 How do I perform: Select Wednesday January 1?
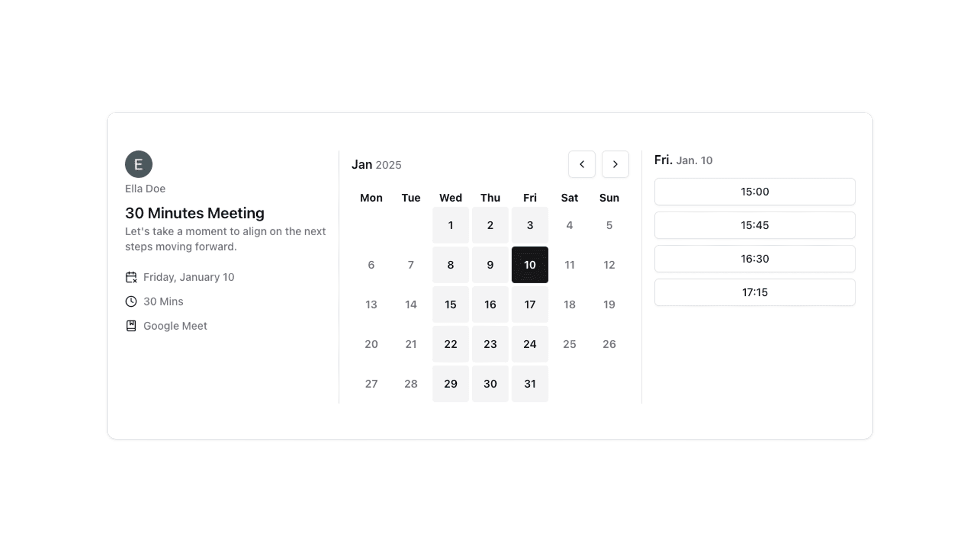(450, 225)
